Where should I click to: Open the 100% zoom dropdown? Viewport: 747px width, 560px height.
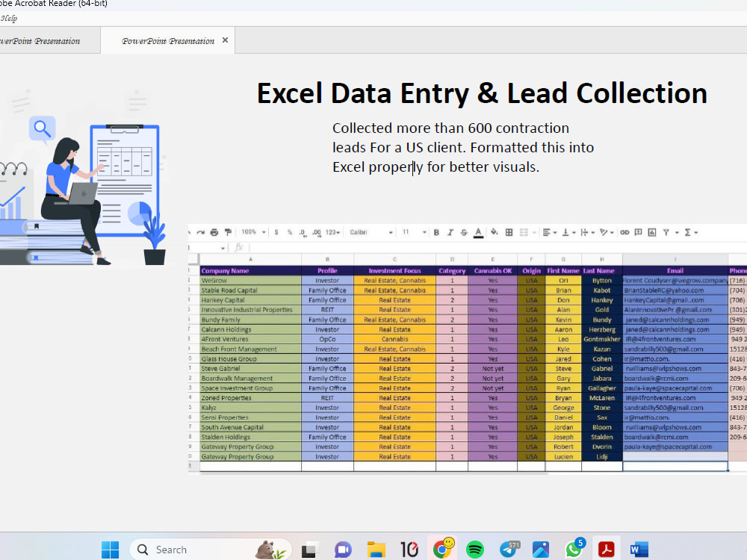pyautogui.click(x=253, y=232)
